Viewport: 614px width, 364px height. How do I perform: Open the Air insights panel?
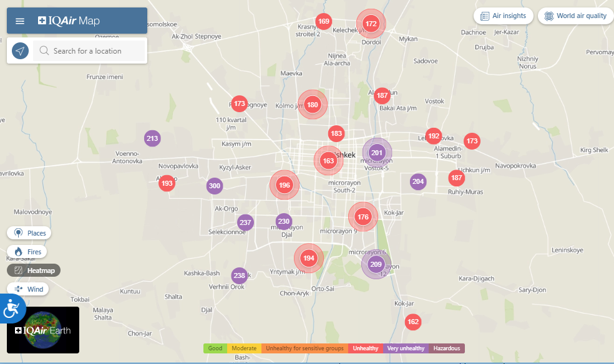(504, 16)
